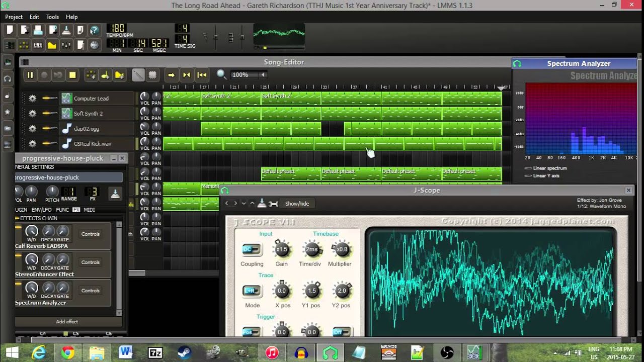Image resolution: width=644 pixels, height=362 pixels.
Task: Open the Help menu
Action: [x=71, y=17]
